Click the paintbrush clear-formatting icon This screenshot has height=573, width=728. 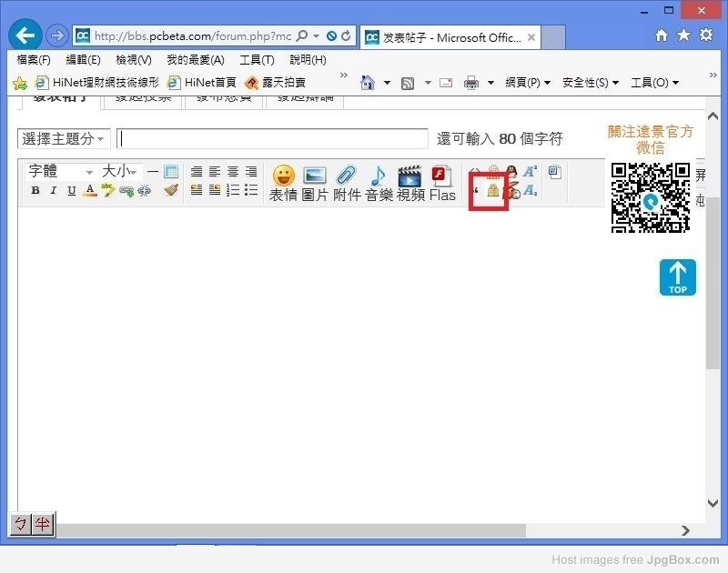point(171,190)
